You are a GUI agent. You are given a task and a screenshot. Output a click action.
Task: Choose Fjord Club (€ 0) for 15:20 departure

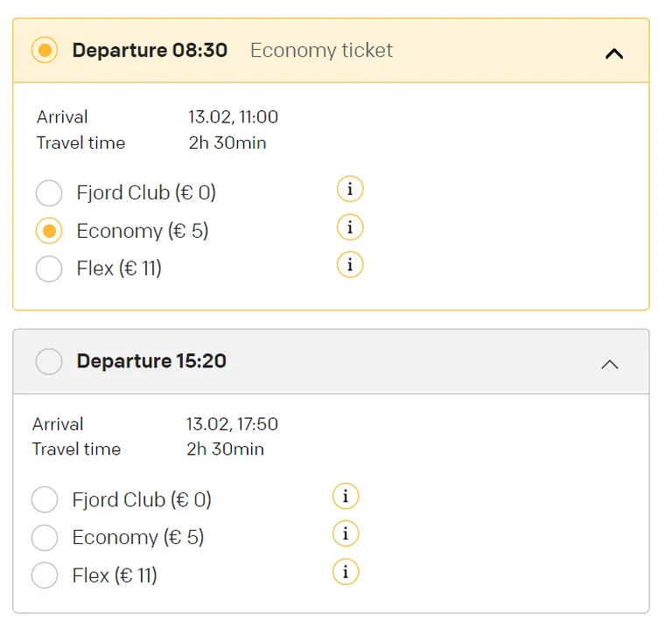(45, 499)
